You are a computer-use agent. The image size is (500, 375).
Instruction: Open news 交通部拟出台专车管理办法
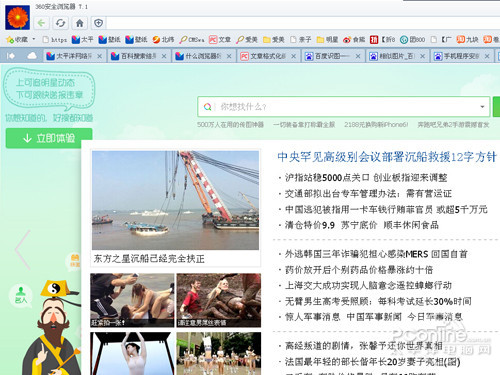(x=368, y=194)
